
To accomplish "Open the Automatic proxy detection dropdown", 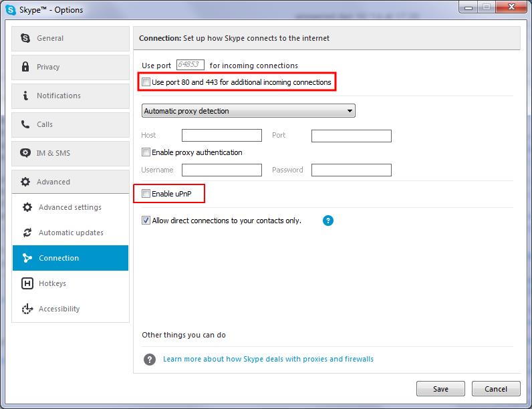I will tap(248, 111).
